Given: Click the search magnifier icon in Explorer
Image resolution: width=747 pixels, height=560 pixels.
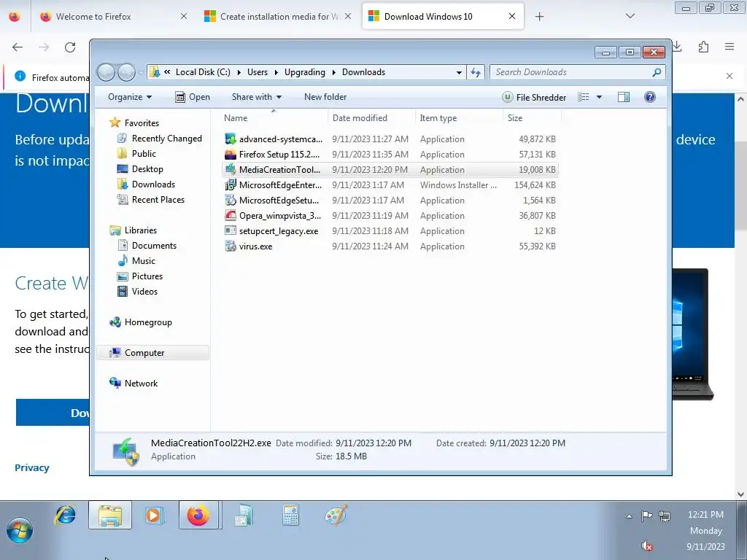Looking at the screenshot, I should coord(657,72).
